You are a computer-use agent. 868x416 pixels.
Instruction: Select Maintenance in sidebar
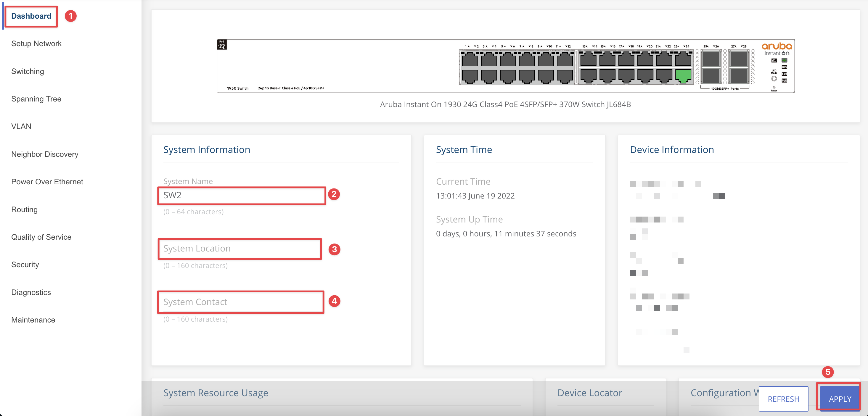33,320
